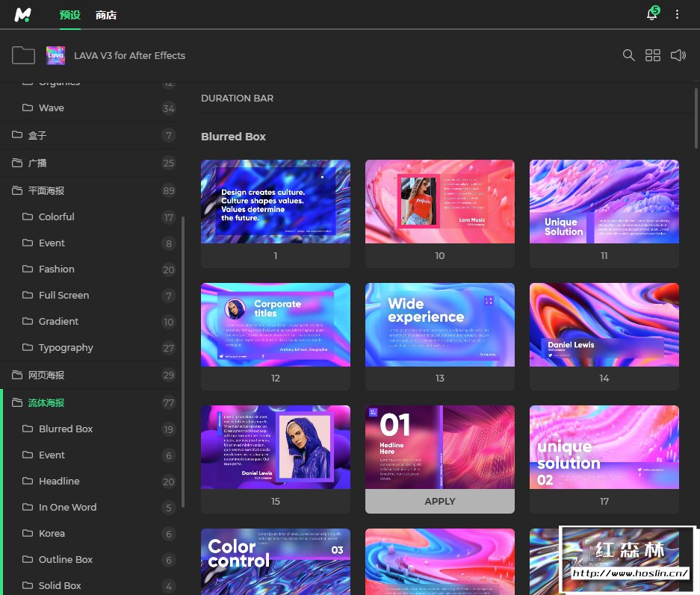Select the Color control 03 preset thumbnail
Image resolution: width=700 pixels, height=595 pixels.
tap(276, 562)
